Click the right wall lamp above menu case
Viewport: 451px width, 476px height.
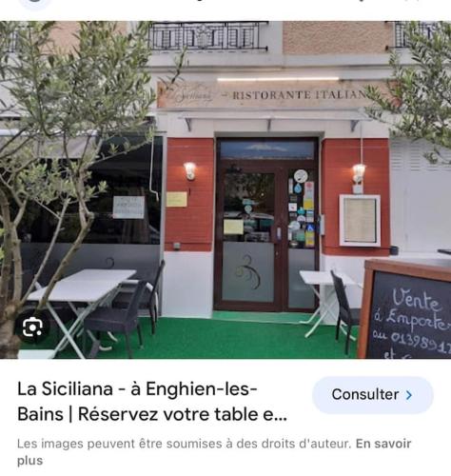coord(359,173)
